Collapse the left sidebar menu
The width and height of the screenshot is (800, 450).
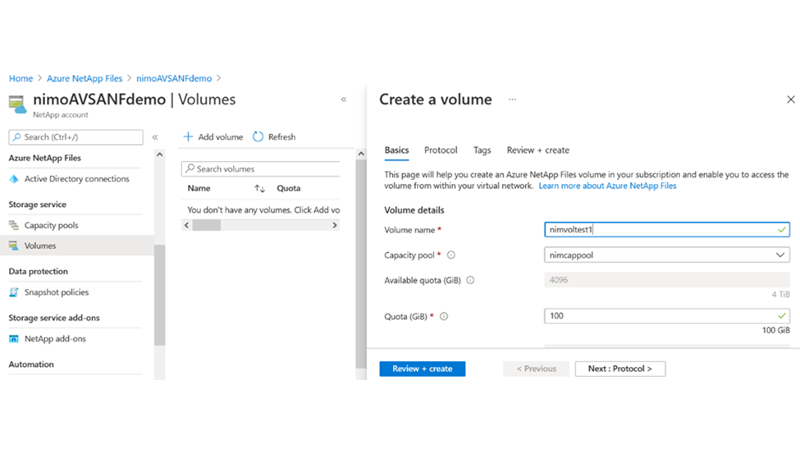155,137
